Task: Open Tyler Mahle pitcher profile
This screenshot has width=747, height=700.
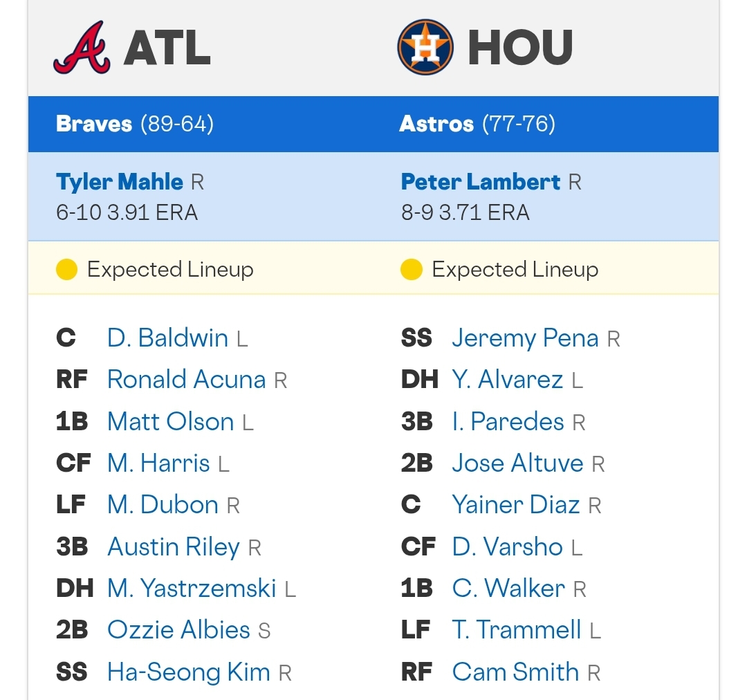Action: pyautogui.click(x=120, y=182)
